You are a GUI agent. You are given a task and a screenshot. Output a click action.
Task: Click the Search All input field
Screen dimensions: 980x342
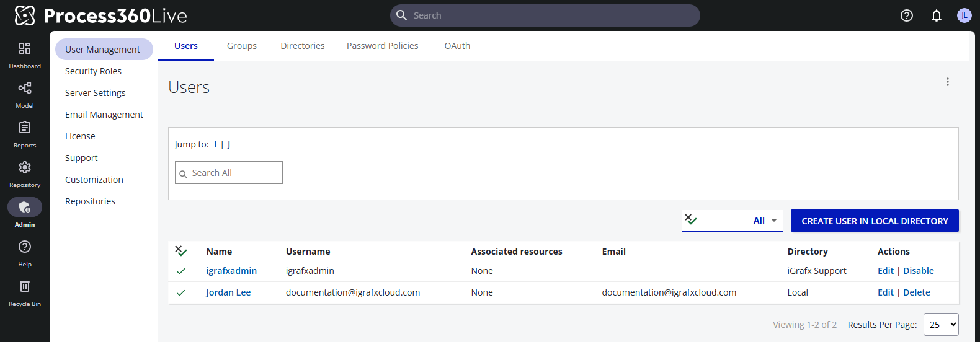[x=229, y=173]
